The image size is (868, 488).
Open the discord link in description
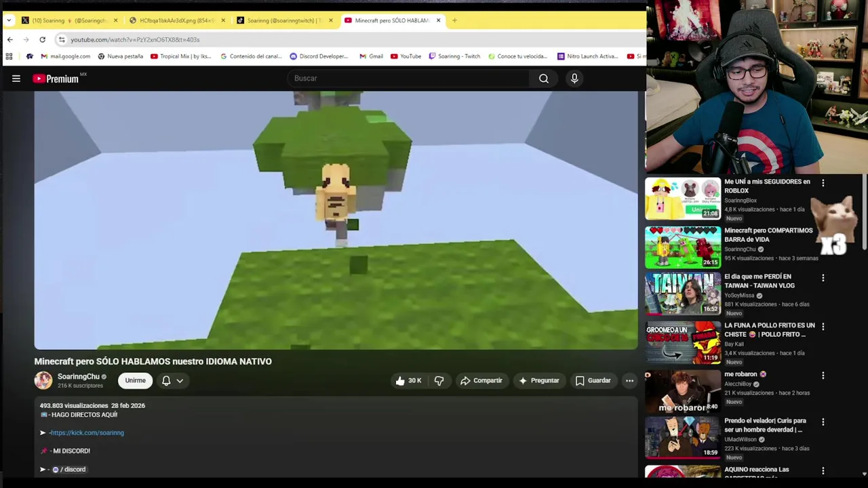69,469
